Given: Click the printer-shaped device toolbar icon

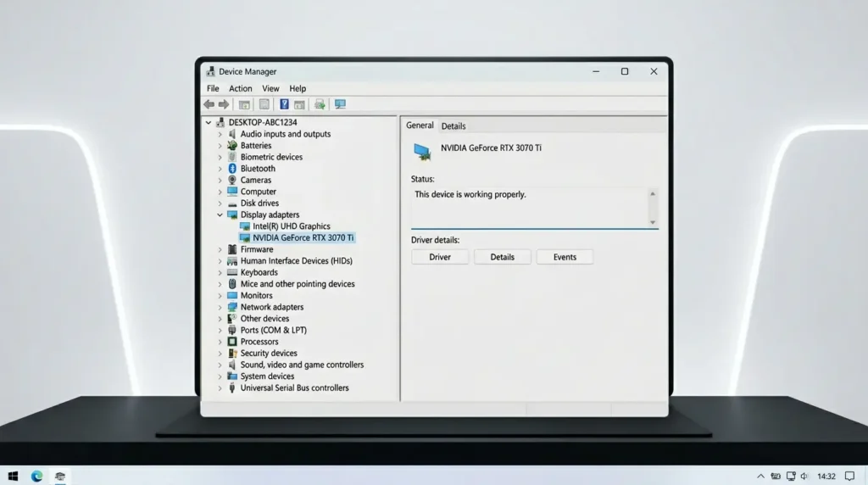Looking at the screenshot, I should coord(320,104).
